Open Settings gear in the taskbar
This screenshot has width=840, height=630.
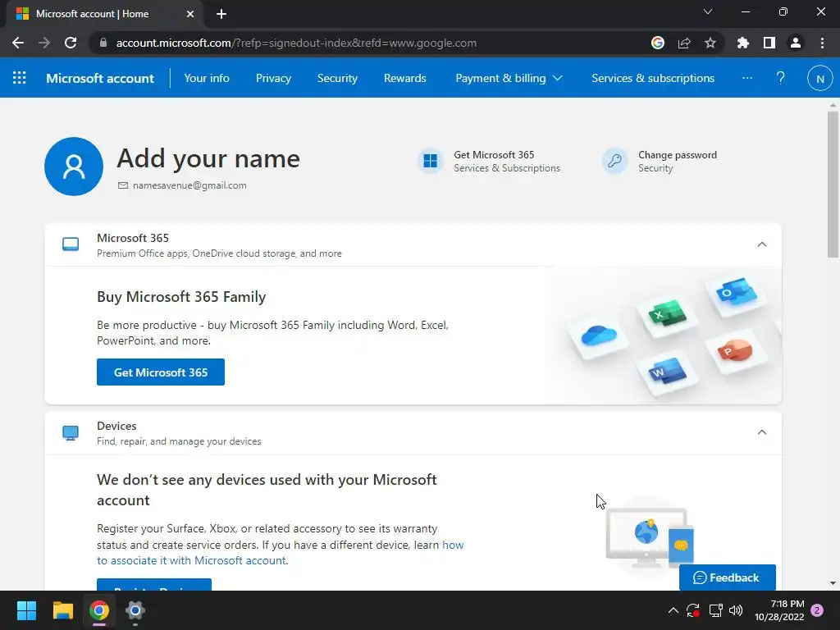click(x=135, y=610)
